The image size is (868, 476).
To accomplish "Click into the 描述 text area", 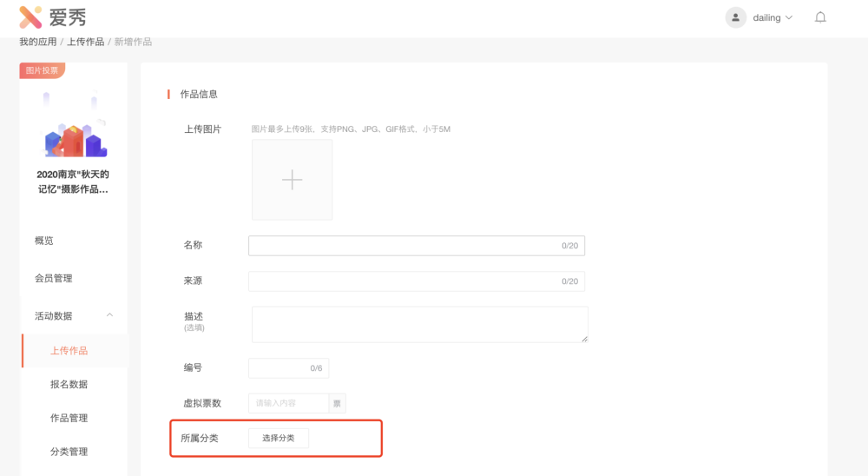I will [419, 324].
